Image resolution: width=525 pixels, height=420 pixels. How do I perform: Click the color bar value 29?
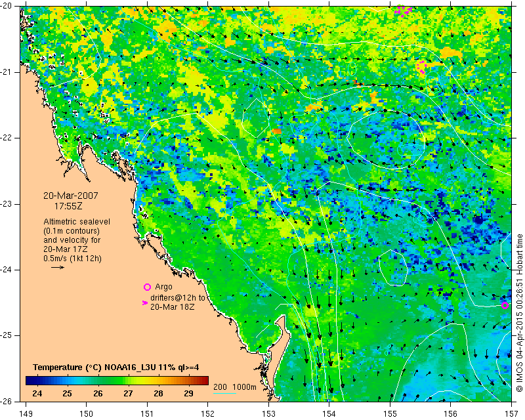[188, 394]
